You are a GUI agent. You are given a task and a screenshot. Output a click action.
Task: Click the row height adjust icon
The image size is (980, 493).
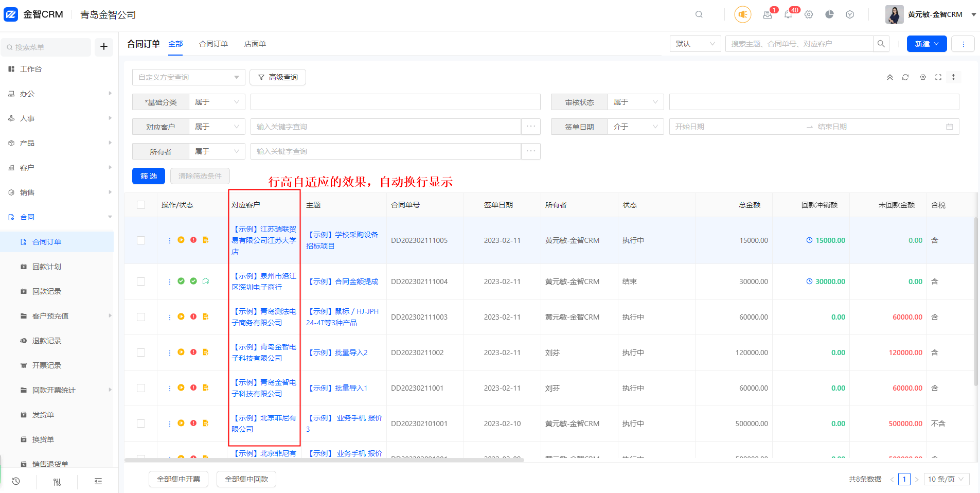point(953,77)
